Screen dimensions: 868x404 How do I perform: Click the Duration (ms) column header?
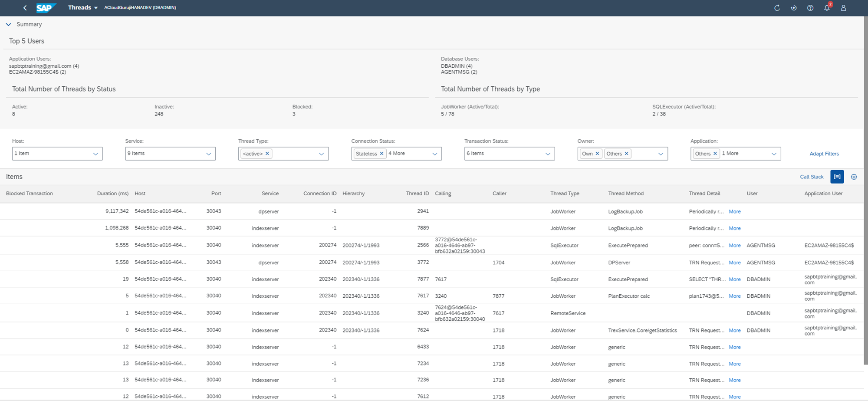(x=112, y=194)
